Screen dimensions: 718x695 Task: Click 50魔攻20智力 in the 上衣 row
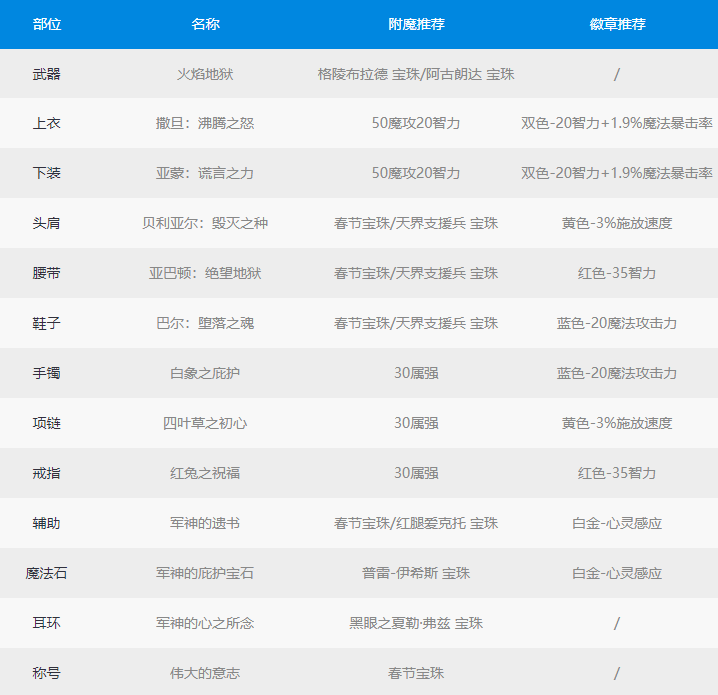click(x=416, y=123)
